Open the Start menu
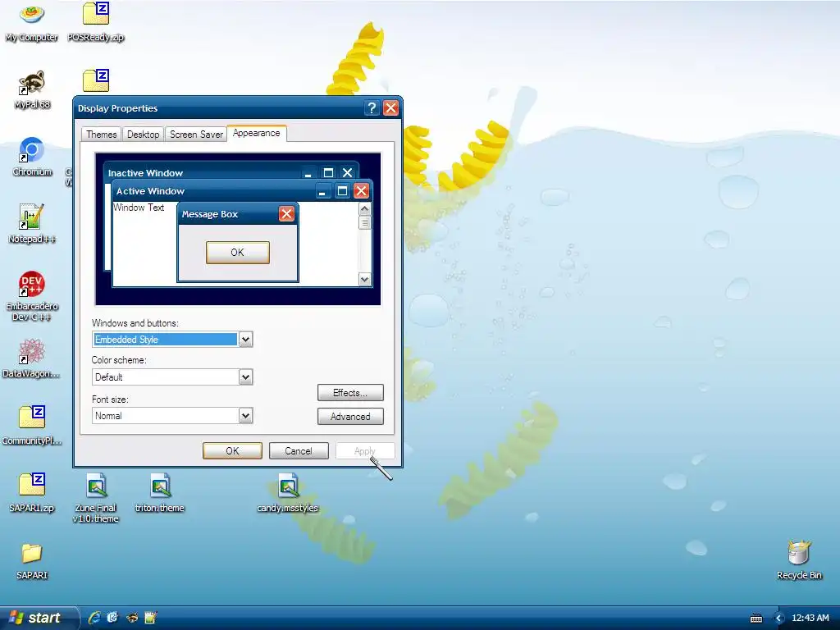The width and height of the screenshot is (840, 630). [38, 618]
